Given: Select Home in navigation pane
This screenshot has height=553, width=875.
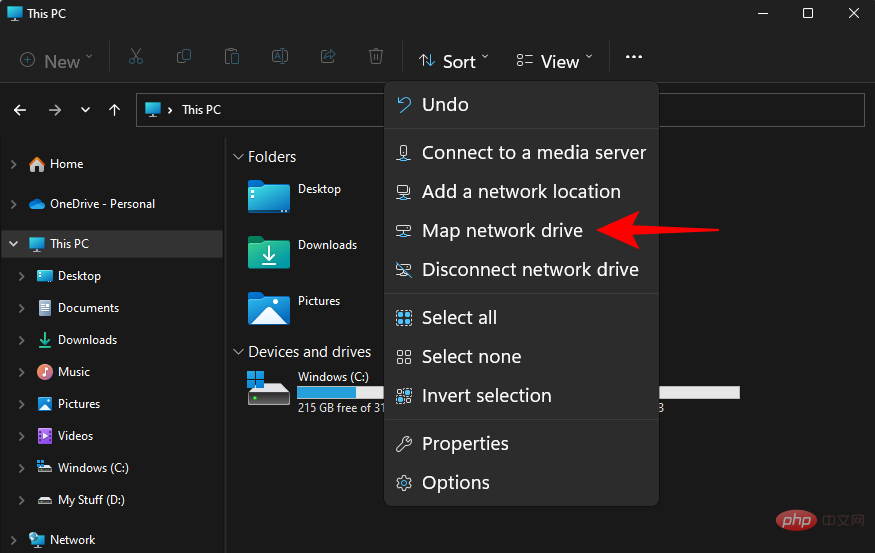Looking at the screenshot, I should tap(66, 164).
